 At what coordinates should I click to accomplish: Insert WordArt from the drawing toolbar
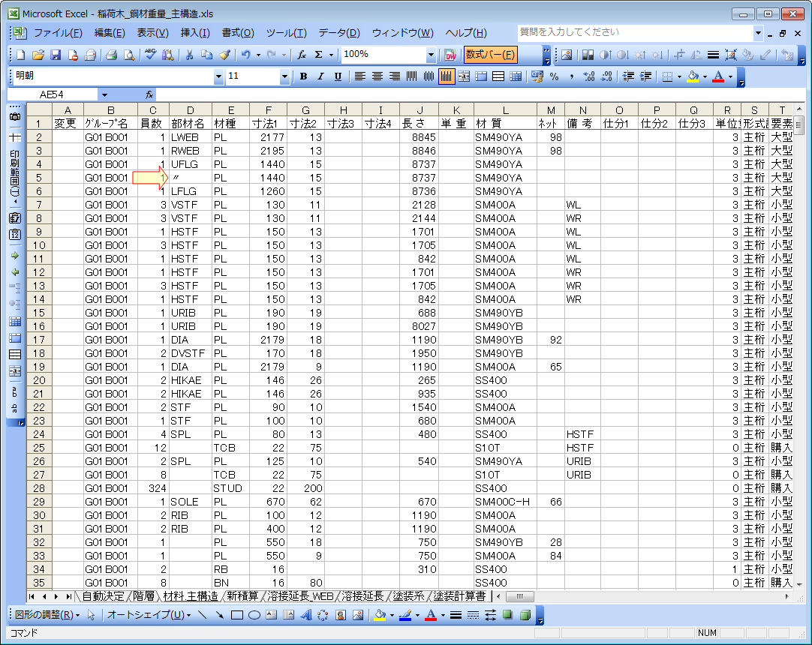(x=306, y=615)
